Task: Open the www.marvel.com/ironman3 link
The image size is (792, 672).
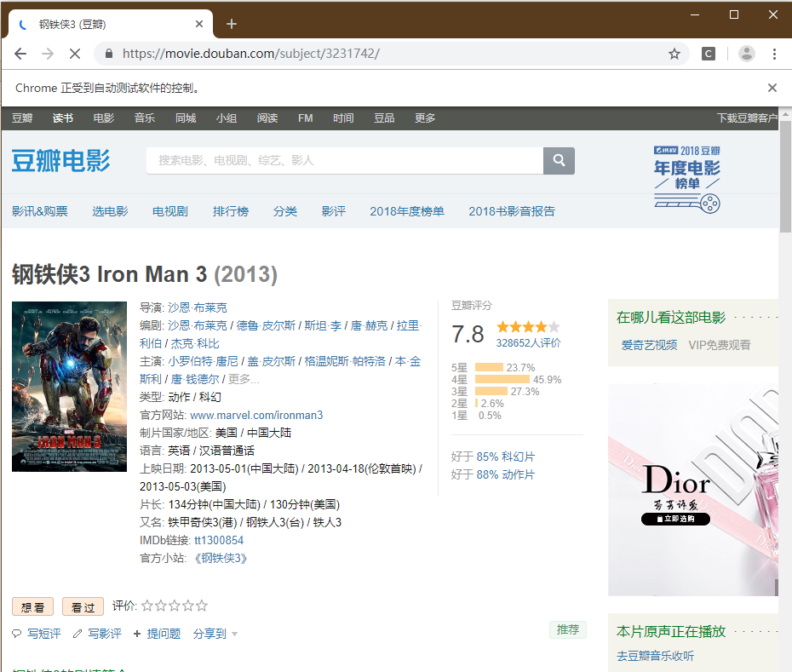Action: point(256,416)
